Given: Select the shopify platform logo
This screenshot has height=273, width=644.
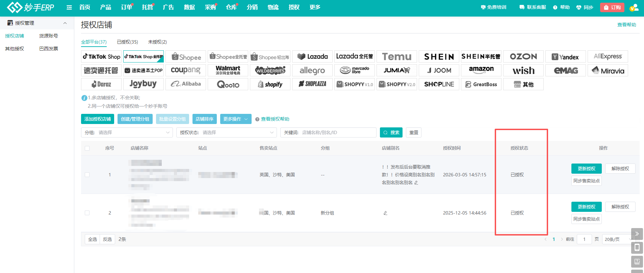Looking at the screenshot, I should pos(270,84).
